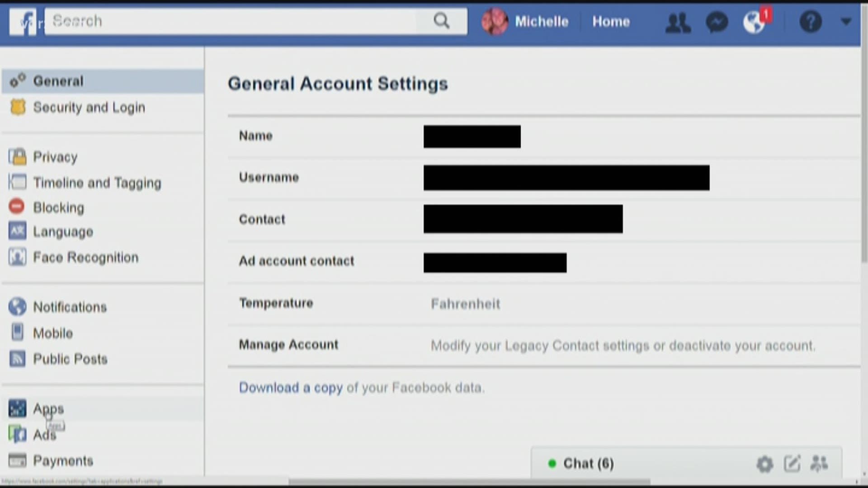
Task: Click the red notification badge
Action: coord(766,14)
